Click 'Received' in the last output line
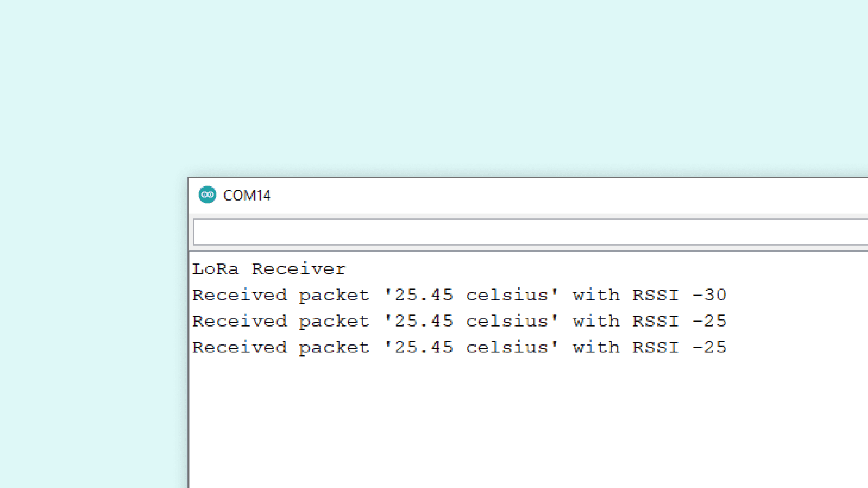Viewport: 868px width, 488px height. pos(240,347)
